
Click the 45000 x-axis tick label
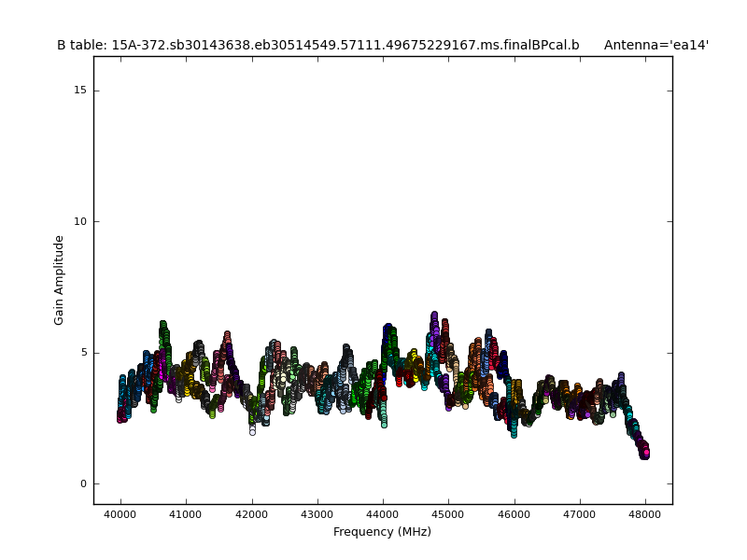pos(447,514)
